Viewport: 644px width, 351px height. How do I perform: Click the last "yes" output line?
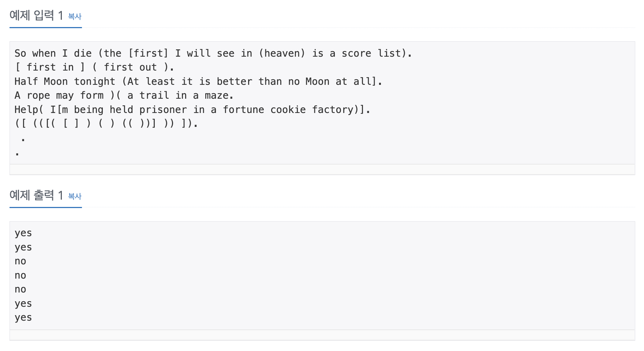pos(23,318)
